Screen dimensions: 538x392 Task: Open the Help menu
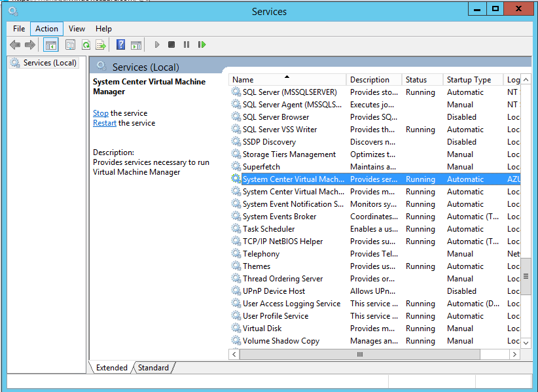(103, 29)
